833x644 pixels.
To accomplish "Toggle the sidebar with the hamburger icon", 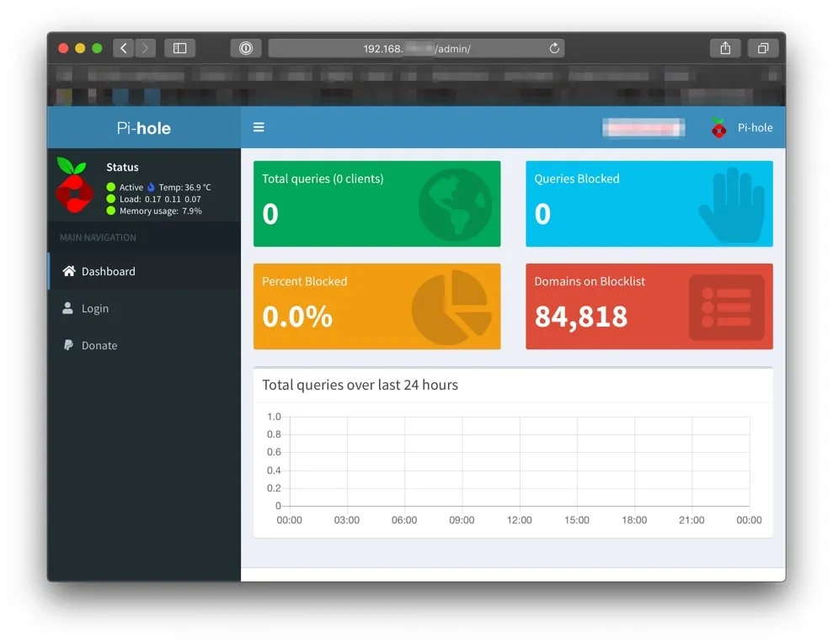I will 259,127.
